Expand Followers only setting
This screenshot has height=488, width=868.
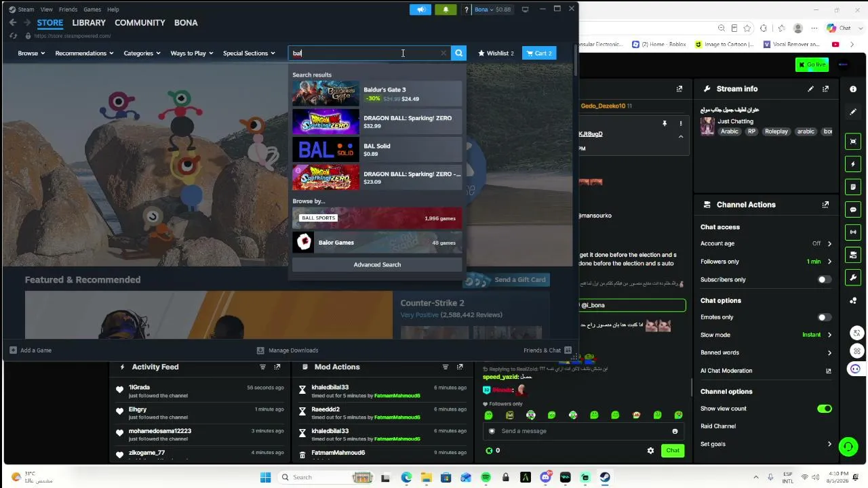(x=829, y=262)
